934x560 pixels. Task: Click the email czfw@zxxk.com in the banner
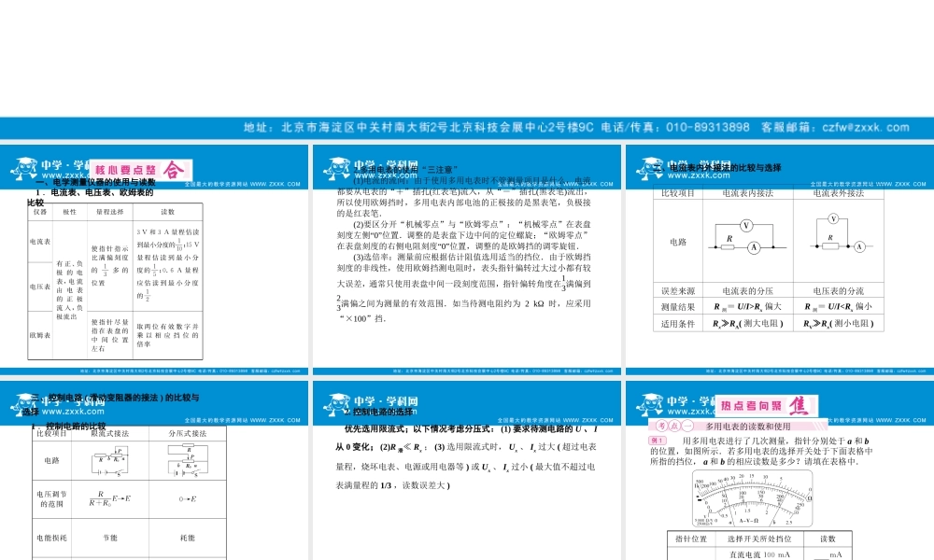coord(866,127)
